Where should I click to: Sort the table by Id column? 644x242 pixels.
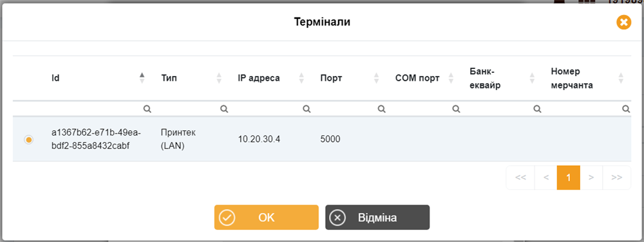click(x=142, y=78)
